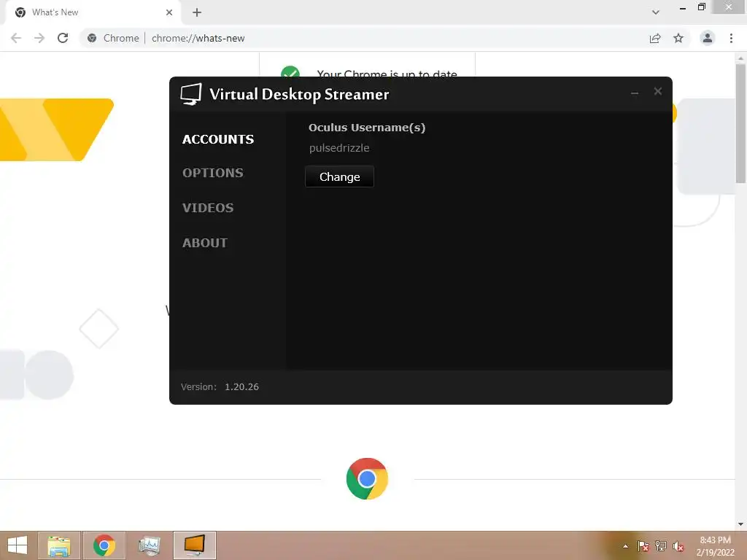Select the What's New tab

click(x=93, y=12)
